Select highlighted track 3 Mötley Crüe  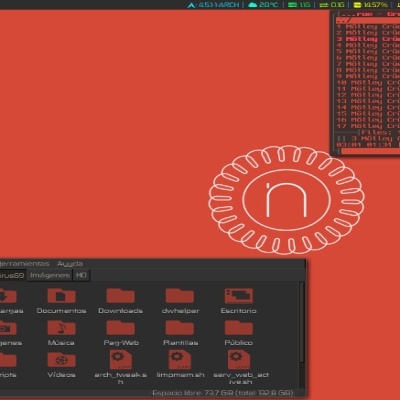pyautogui.click(x=368, y=39)
